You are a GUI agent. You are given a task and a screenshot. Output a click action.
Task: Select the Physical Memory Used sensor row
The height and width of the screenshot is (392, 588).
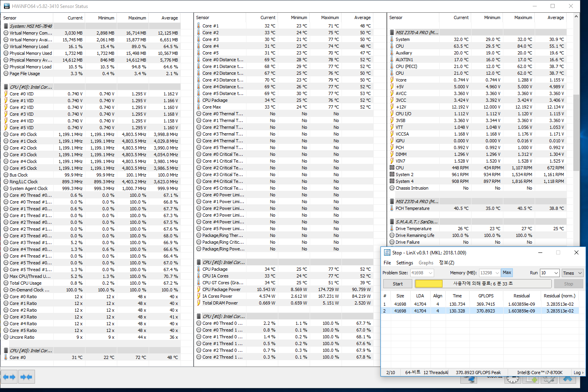coord(91,53)
